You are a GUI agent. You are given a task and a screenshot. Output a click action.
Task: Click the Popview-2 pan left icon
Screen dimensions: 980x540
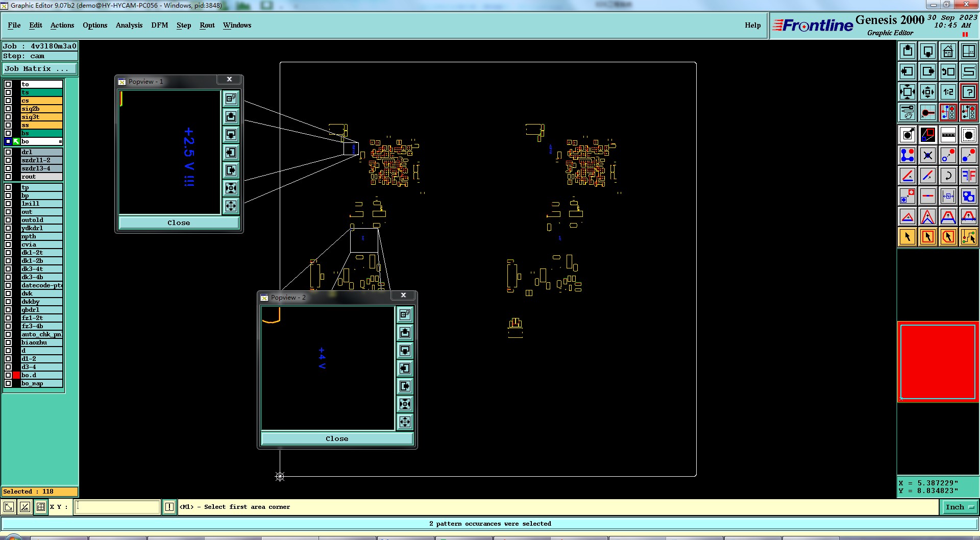[405, 368]
